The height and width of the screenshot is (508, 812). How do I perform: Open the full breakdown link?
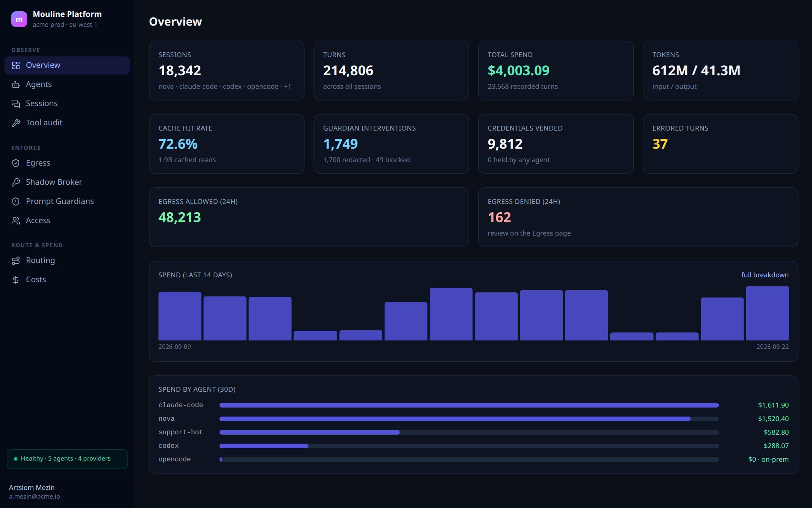point(765,275)
